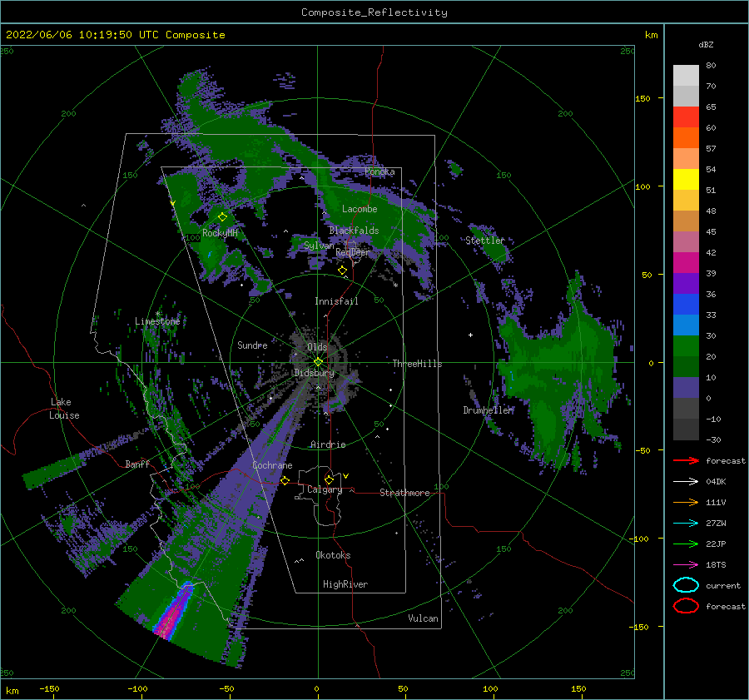Image resolution: width=749 pixels, height=700 pixels.
Task: Click the Banff town label
Action: [137, 464]
